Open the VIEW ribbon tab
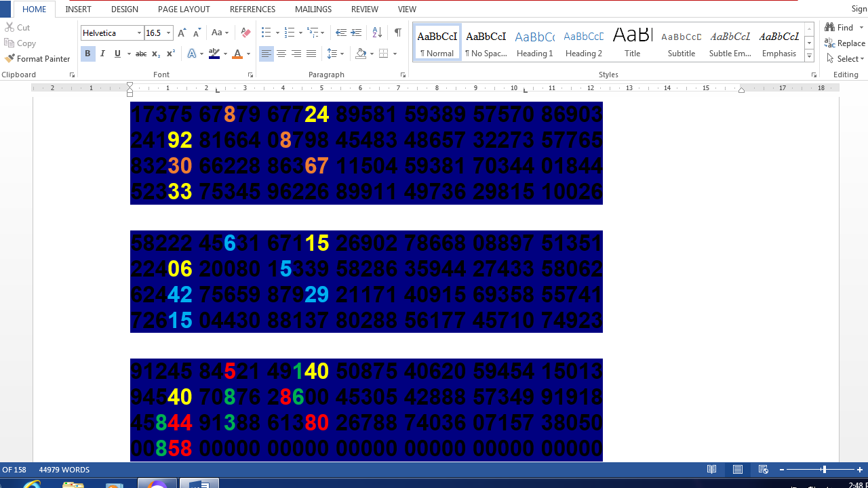The height and width of the screenshot is (488, 868). pos(407,9)
